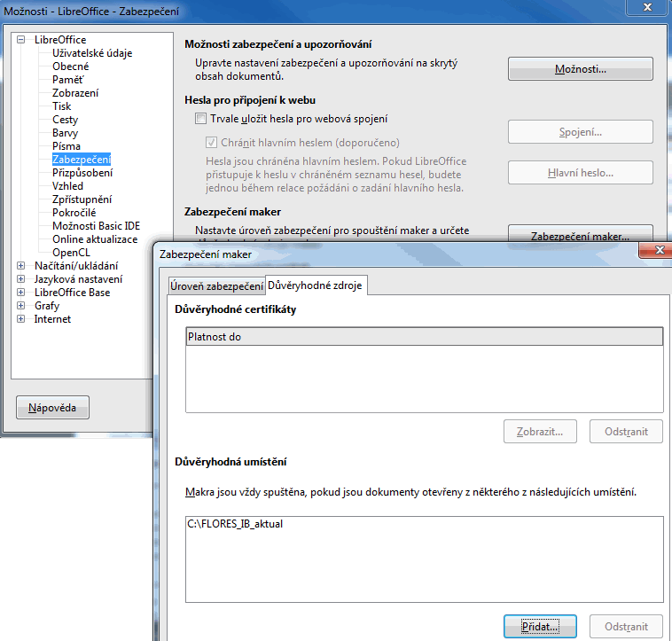The image size is (672, 641).
Task: Expand the LibreOffice Base node
Action: tap(20, 293)
